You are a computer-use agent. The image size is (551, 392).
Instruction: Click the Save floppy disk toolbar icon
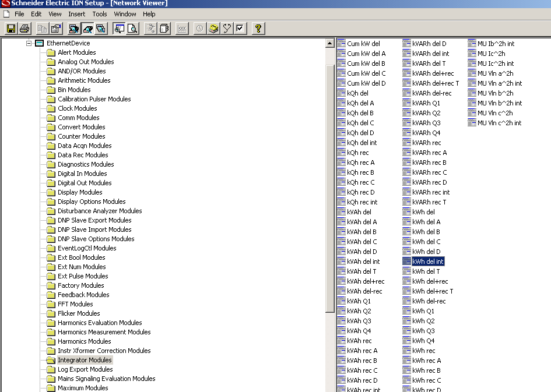pyautogui.click(x=11, y=29)
